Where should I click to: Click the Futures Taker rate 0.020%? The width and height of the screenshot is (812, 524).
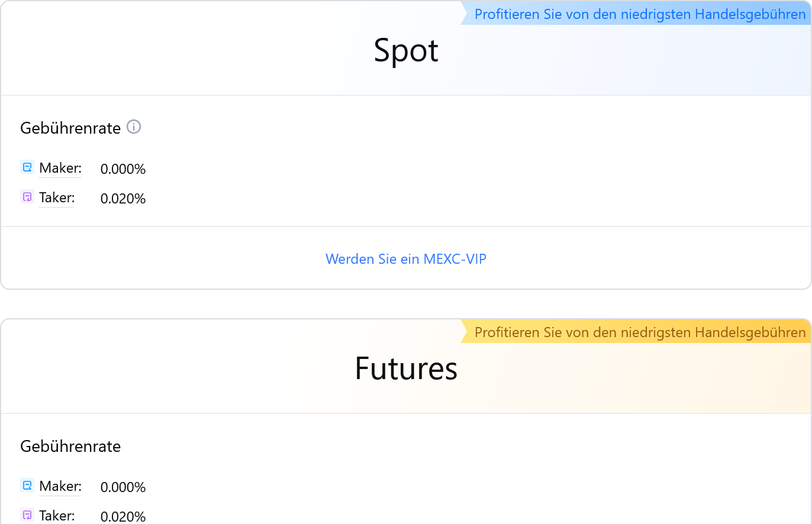123,516
